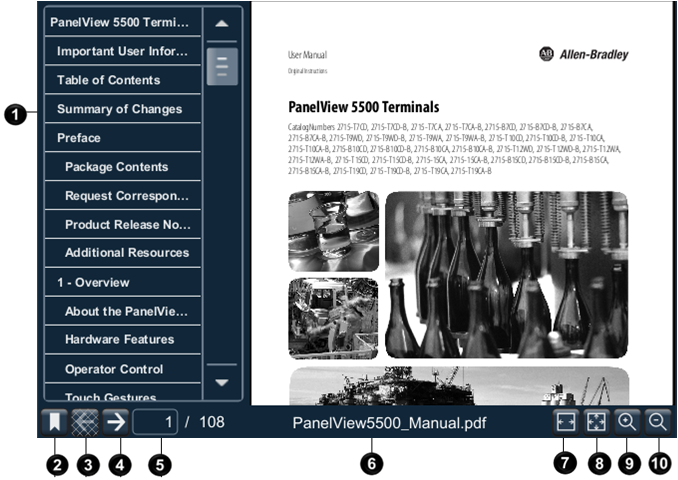Click the disabled previous page arrow

pos(85,422)
